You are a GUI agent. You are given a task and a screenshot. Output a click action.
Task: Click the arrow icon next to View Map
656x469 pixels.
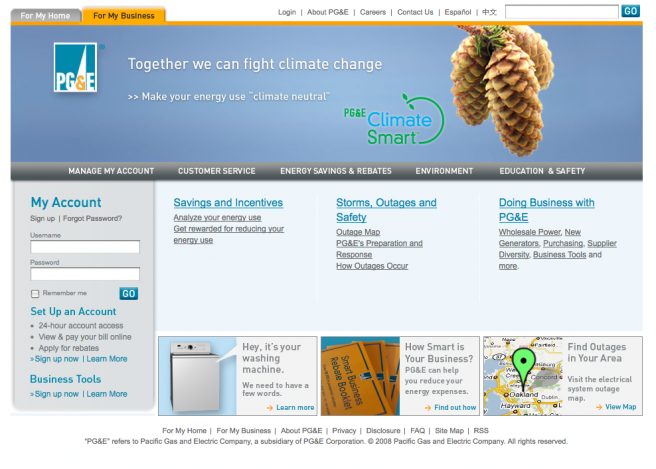(x=599, y=407)
